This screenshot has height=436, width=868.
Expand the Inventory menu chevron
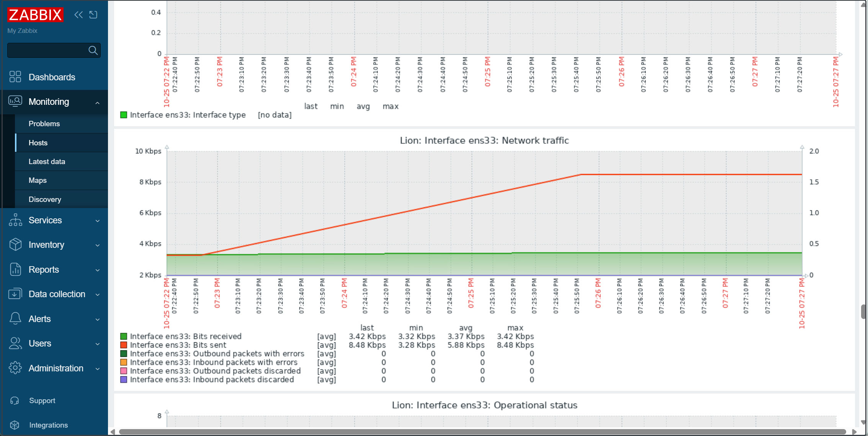pos(97,245)
